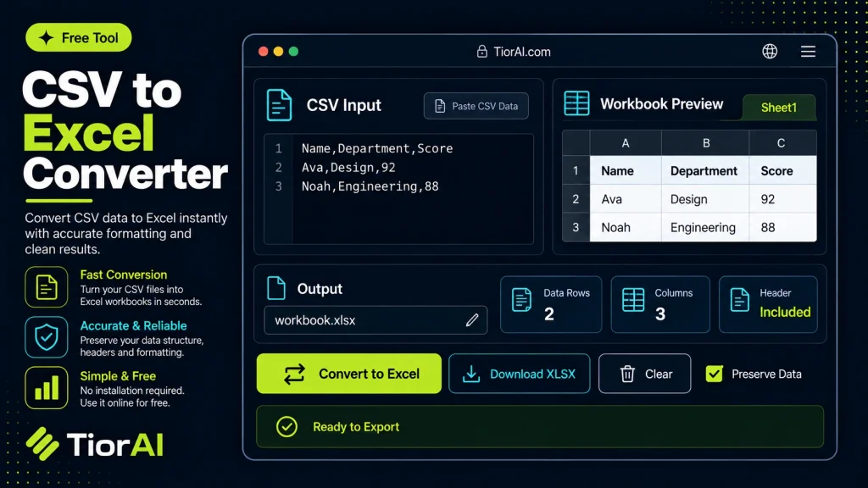
Task: Click the Fast Conversion document icon
Action: pyautogui.click(x=47, y=287)
